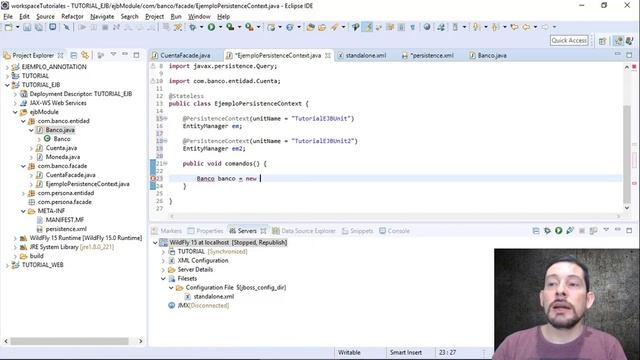Click the Save toolbar icon
Screen dimensions: 640x360
tap(27, 27)
